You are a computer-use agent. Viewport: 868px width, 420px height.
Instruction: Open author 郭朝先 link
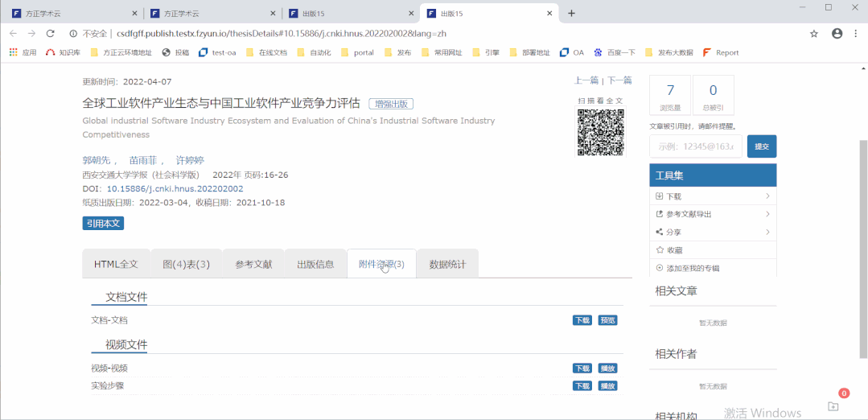coord(97,160)
